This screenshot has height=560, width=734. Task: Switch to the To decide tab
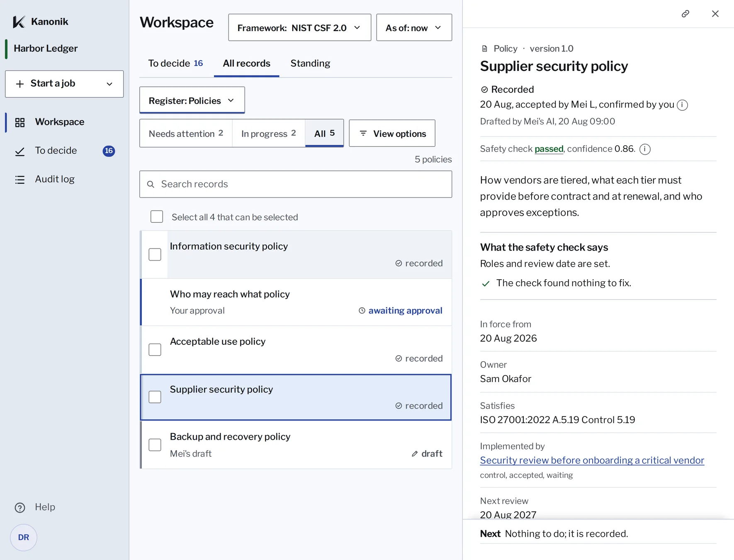click(x=175, y=63)
